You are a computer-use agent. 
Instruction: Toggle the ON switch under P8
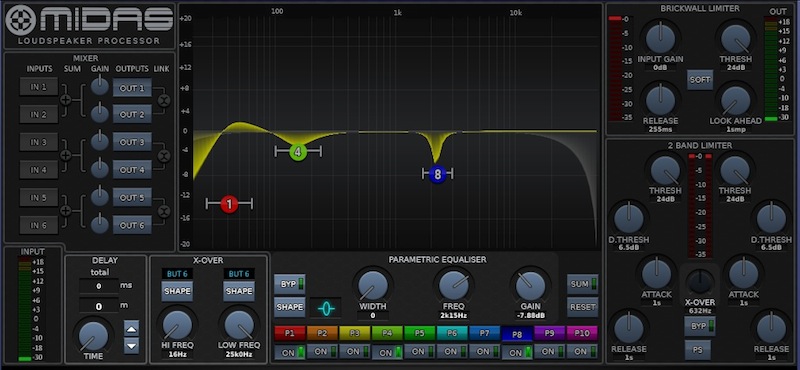pos(518,353)
